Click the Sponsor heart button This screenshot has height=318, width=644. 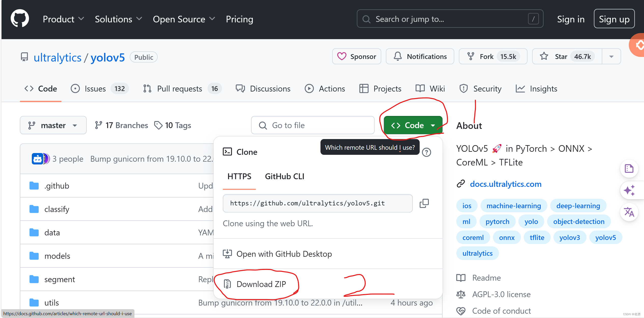[357, 56]
